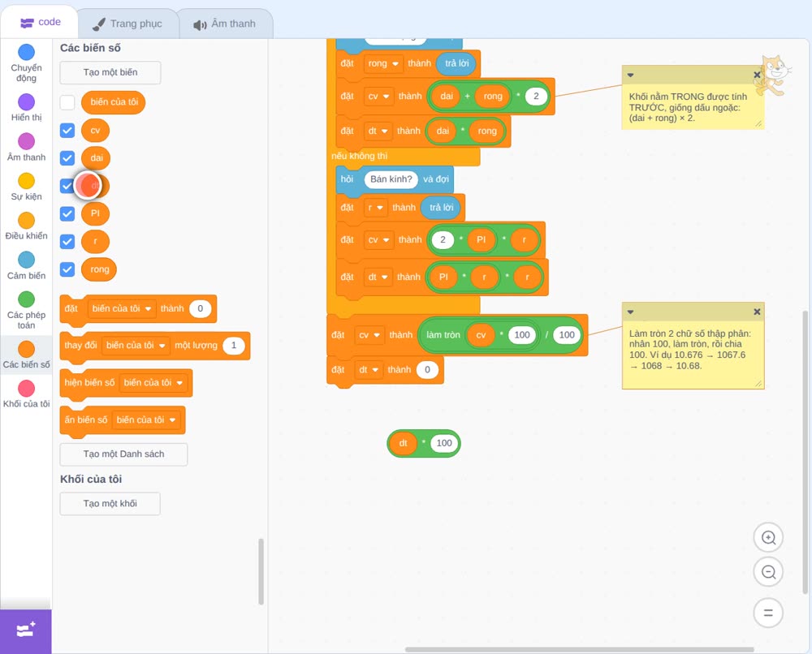
Task: Uncheck the 'rong' variable checkbox
Action: coord(67,269)
